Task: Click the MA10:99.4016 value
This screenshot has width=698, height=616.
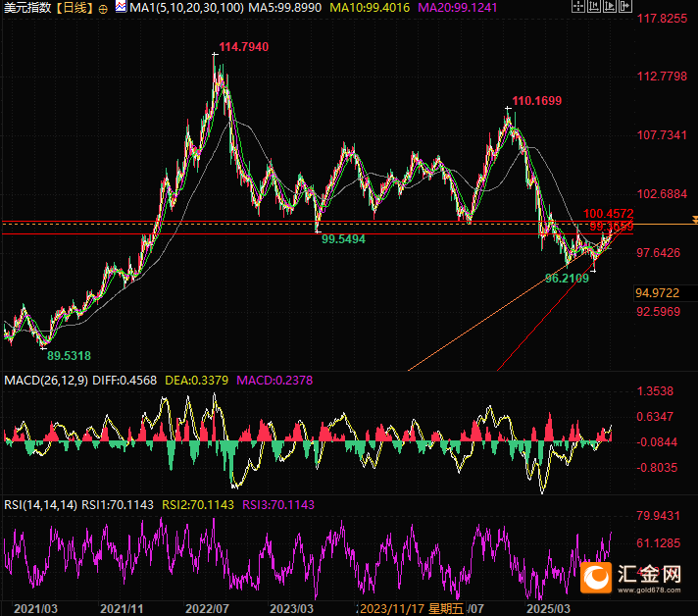Action: [x=370, y=8]
